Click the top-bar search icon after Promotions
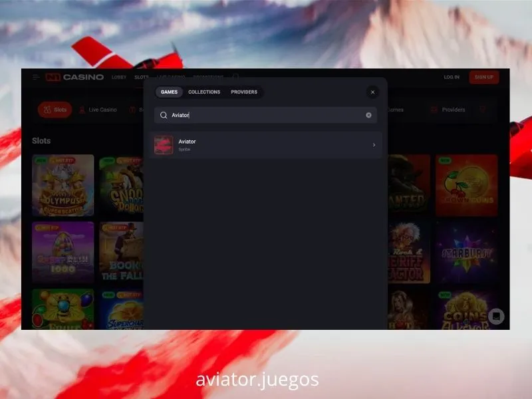This screenshot has height=399, width=532. (x=236, y=77)
